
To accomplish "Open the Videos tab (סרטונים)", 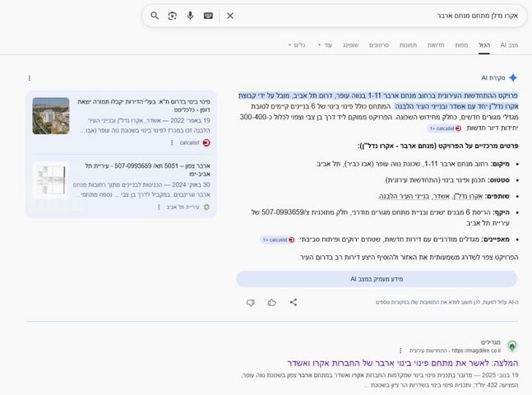I will pyautogui.click(x=378, y=44).
